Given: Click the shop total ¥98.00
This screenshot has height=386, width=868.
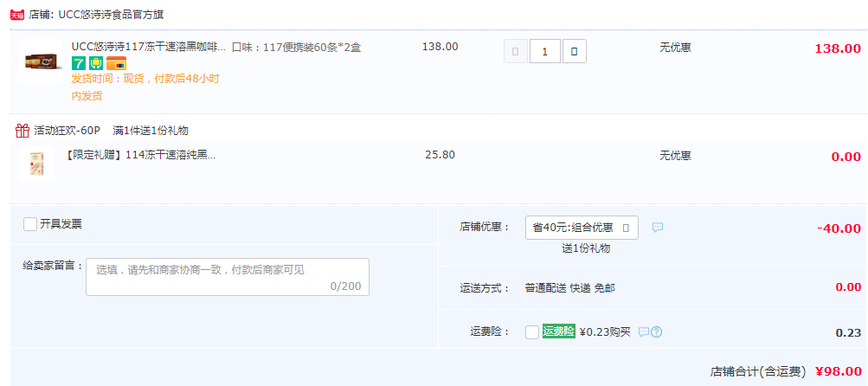Looking at the screenshot, I should coord(839,371).
